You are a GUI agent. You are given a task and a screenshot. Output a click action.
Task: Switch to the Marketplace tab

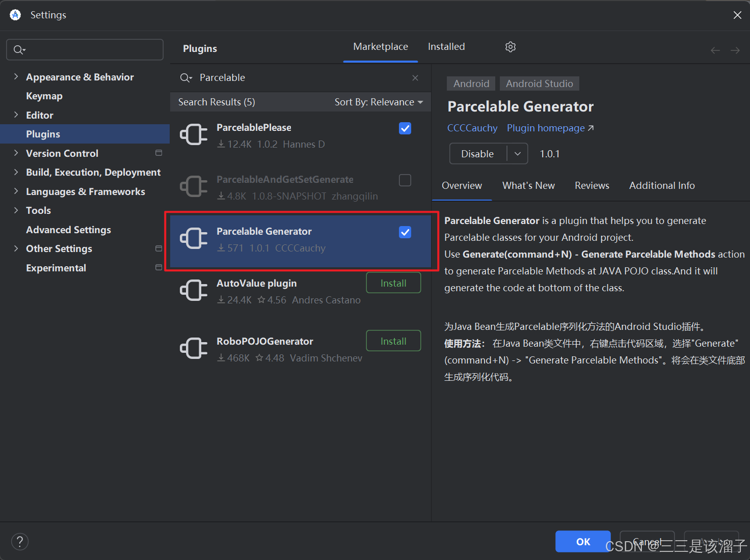click(x=381, y=47)
